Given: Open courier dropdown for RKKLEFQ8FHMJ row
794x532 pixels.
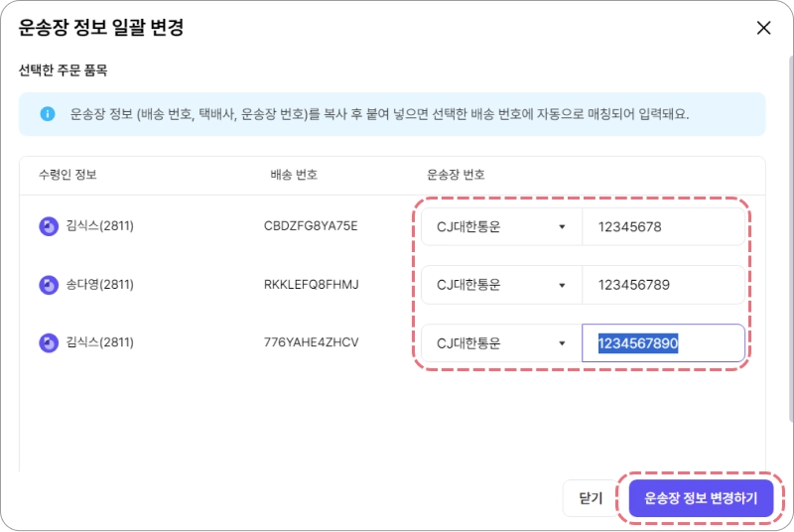Looking at the screenshot, I should (x=501, y=285).
